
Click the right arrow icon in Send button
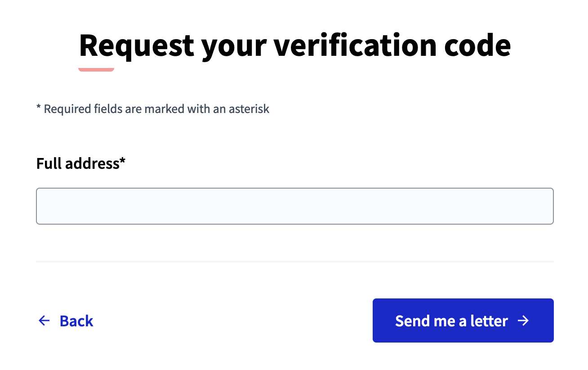coord(523,320)
